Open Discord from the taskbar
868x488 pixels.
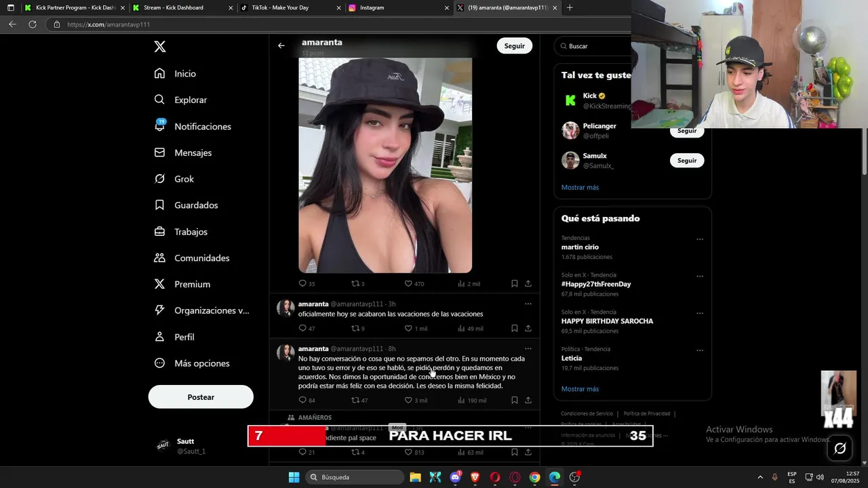pos(455,477)
